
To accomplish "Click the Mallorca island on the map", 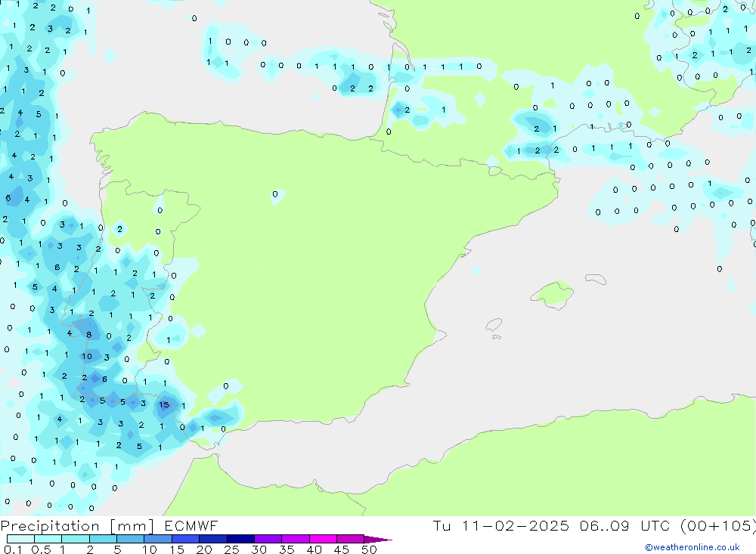I will tap(552, 294).
